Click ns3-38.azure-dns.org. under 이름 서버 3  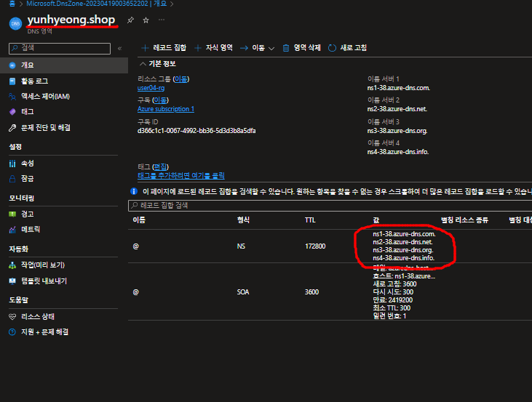[x=397, y=131]
